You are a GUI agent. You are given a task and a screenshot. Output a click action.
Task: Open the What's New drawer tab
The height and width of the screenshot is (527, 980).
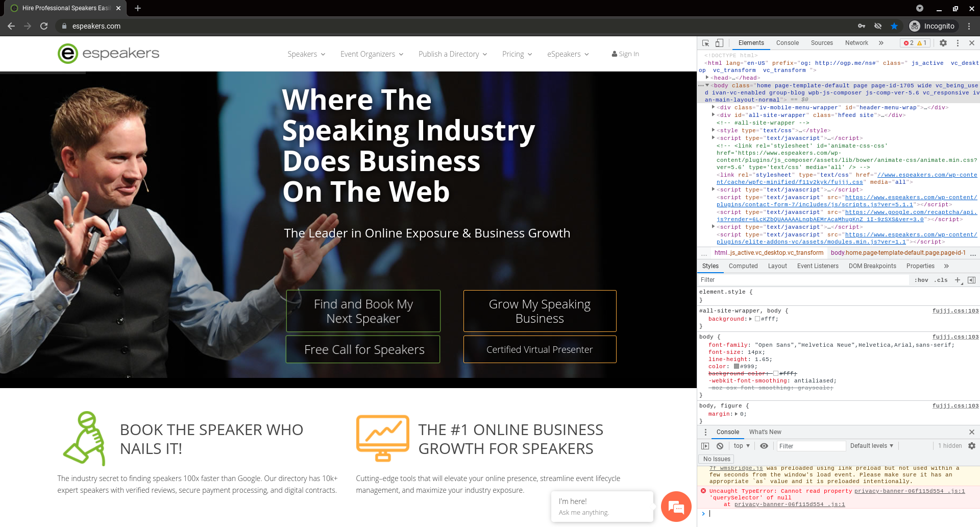(765, 432)
